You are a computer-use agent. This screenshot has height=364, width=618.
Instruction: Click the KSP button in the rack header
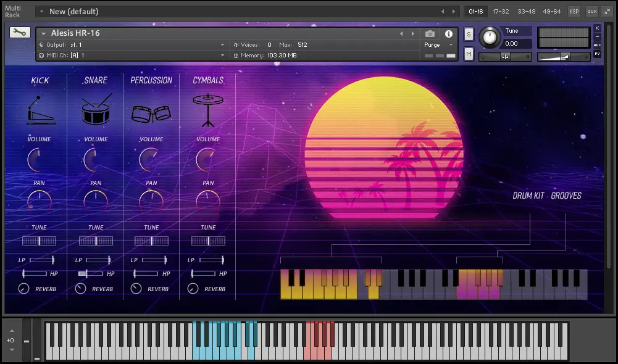coord(574,11)
